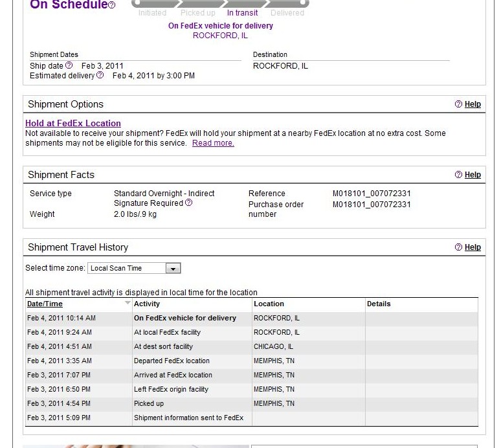Click the At local FedEx facility activity
This screenshot has width=501, height=448.
coord(167,332)
